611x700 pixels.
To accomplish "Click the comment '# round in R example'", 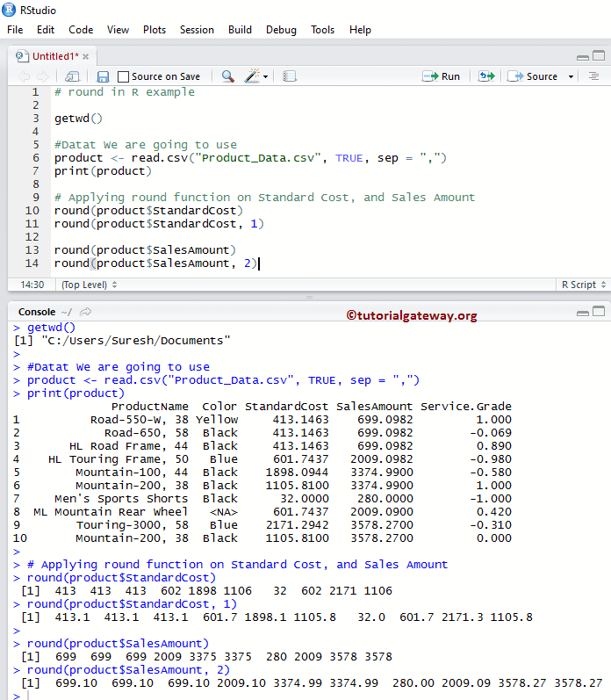I will pyautogui.click(x=125, y=92).
